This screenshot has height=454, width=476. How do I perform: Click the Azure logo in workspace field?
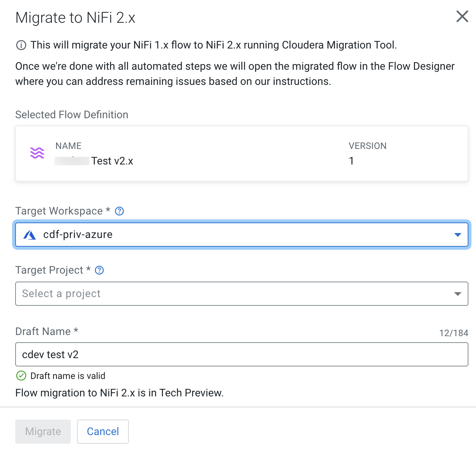click(30, 235)
